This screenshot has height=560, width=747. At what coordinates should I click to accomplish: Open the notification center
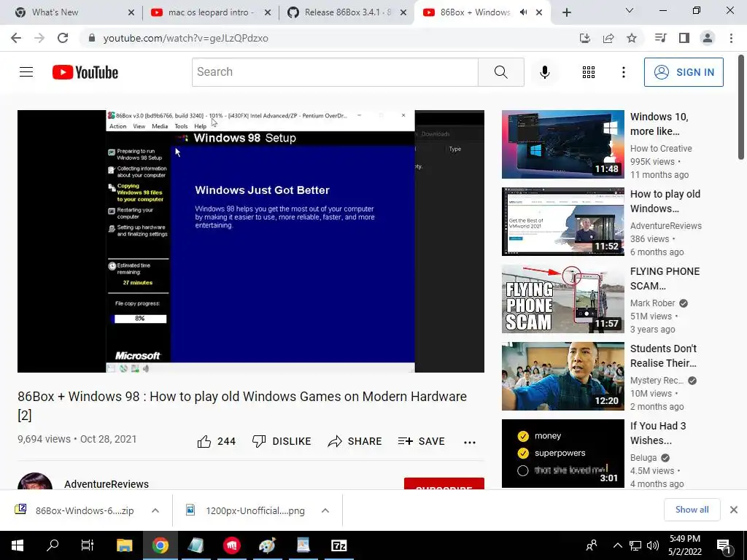[724, 545]
